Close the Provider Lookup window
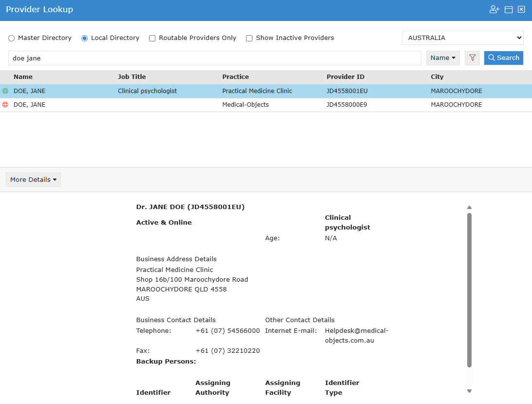Screen dimensions: 532x404 tap(521, 10)
